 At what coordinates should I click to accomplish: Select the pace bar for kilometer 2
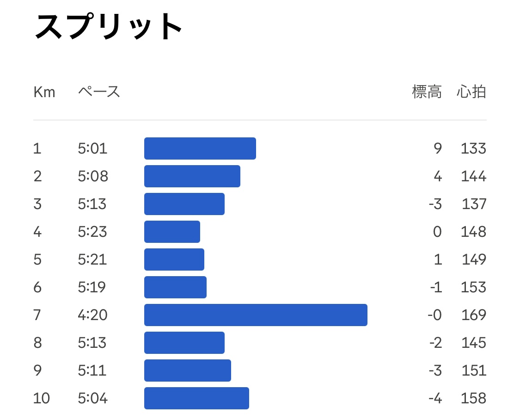[x=192, y=176]
